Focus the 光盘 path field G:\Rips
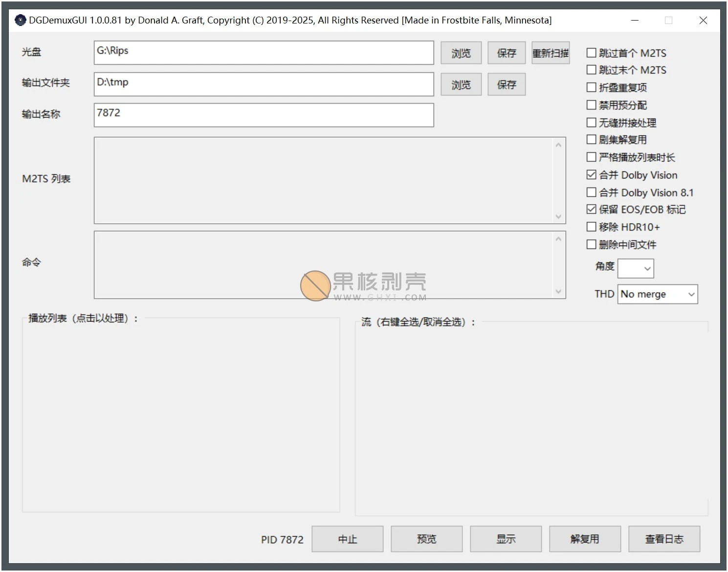 tap(264, 53)
